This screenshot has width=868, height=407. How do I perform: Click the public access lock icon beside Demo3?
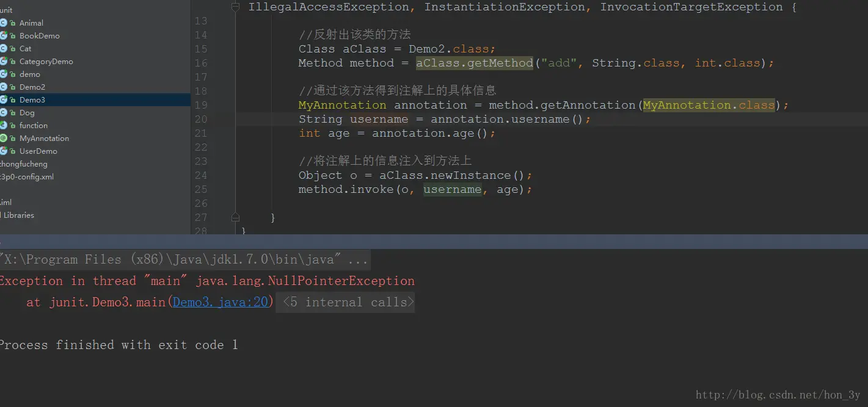pyautogui.click(x=13, y=99)
